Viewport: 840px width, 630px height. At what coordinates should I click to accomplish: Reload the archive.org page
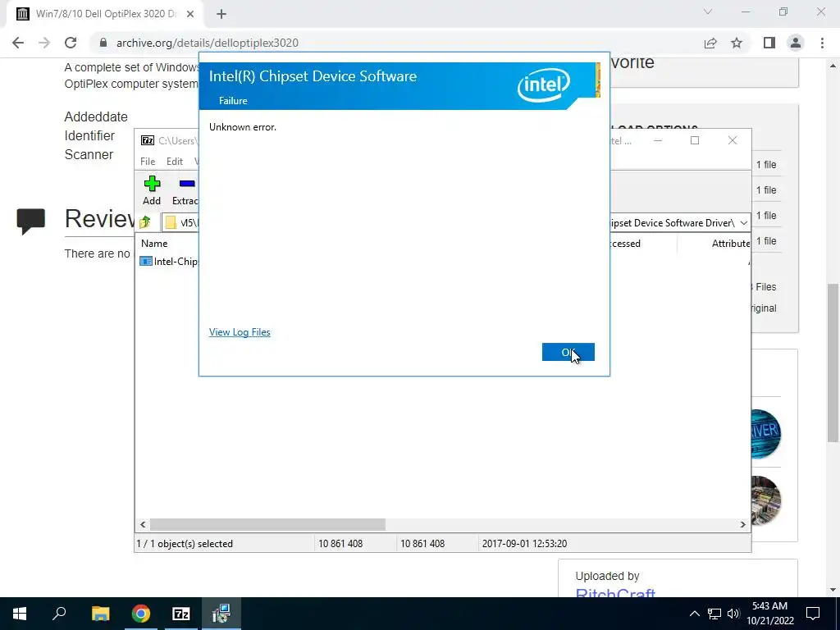pos(71,43)
